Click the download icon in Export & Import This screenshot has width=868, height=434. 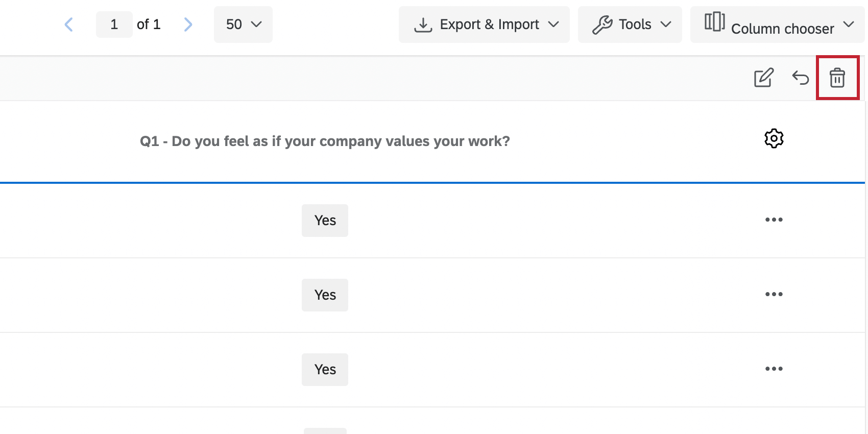coord(423,25)
